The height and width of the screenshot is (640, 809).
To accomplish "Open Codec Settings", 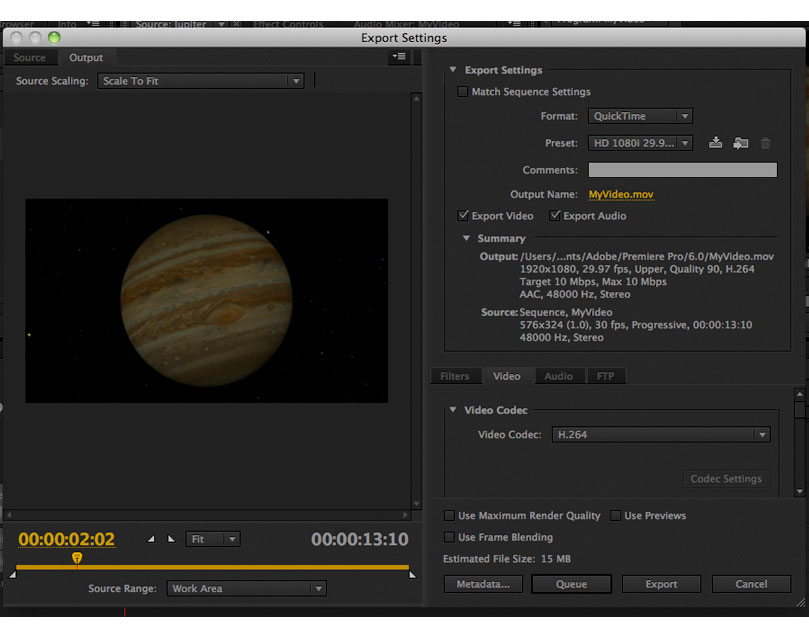I will pyautogui.click(x=726, y=479).
